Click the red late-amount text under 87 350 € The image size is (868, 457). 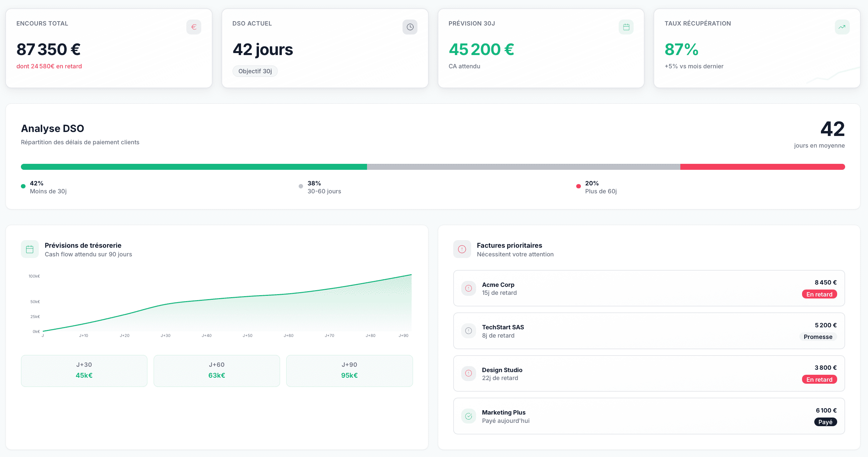pos(49,66)
